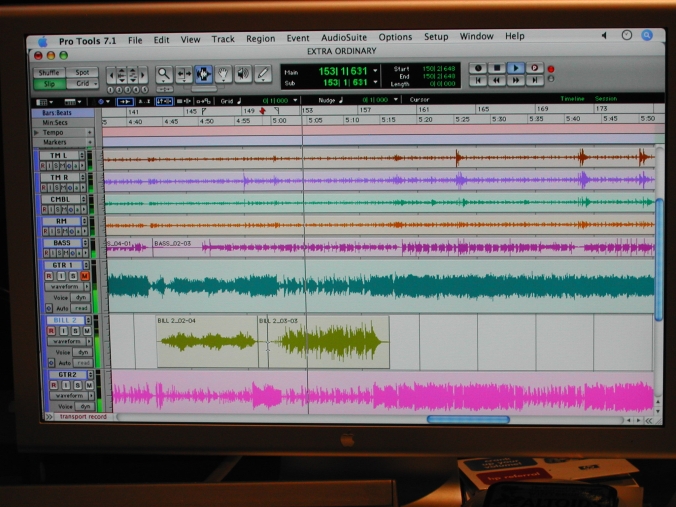This screenshot has width=676, height=507.
Task: Toggle Solo on GTR 1 track
Action: [x=73, y=276]
